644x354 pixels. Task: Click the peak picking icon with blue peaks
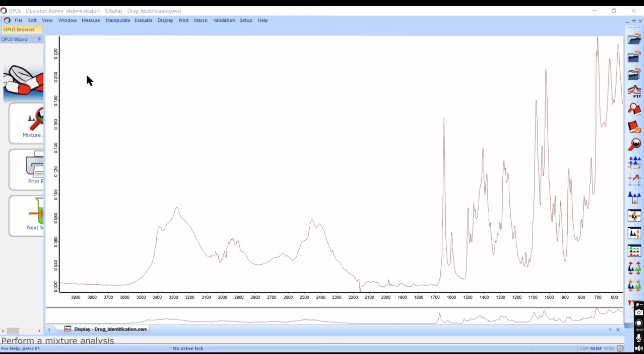(x=634, y=197)
